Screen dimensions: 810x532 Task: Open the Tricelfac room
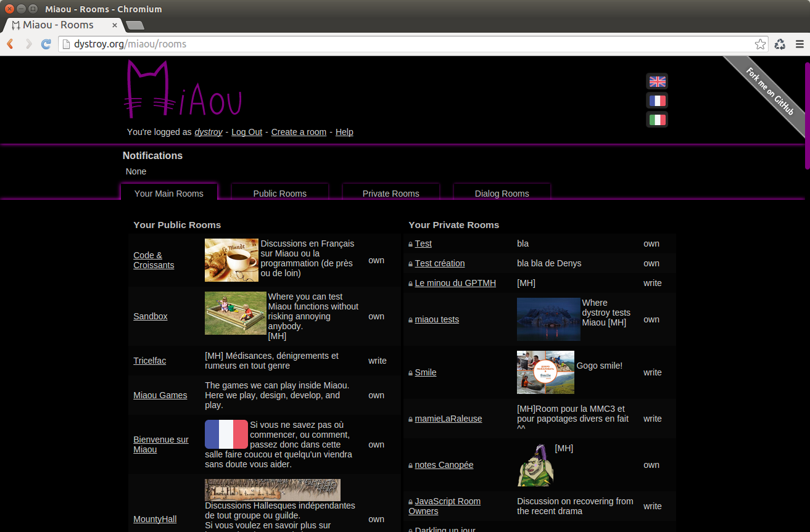coord(150,361)
